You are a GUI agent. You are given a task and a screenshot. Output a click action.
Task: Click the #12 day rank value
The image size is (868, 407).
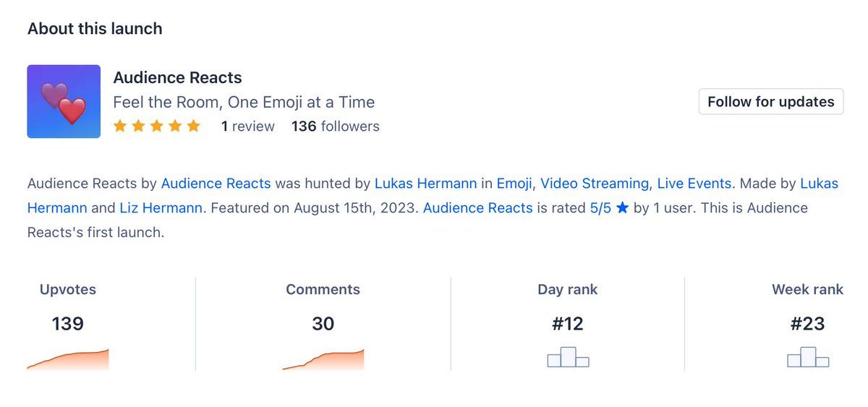(x=568, y=324)
